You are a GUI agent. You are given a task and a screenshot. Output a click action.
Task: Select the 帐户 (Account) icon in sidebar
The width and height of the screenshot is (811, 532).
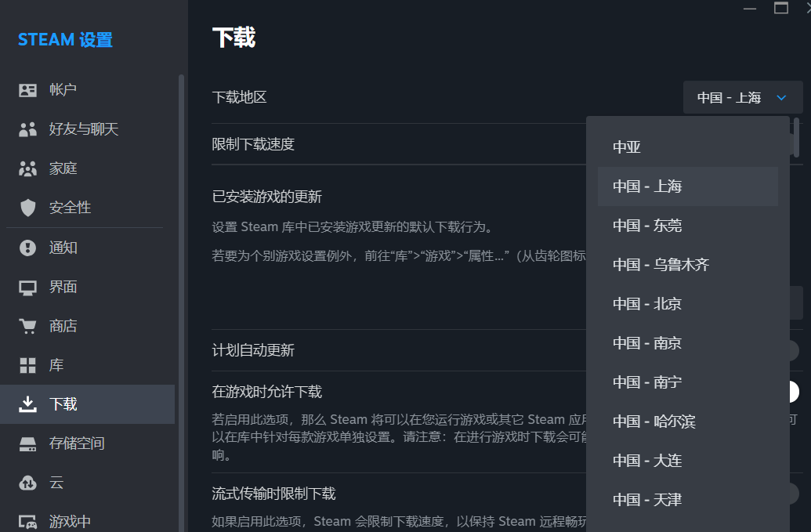(27, 89)
